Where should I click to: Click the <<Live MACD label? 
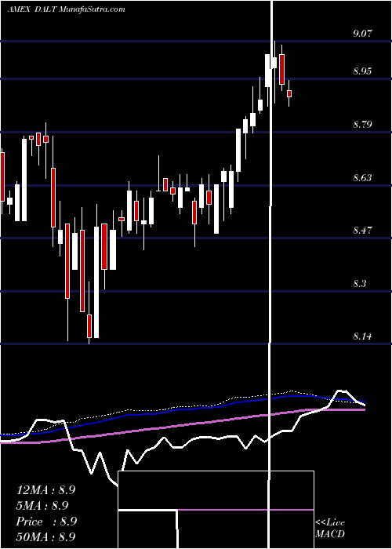330,529
